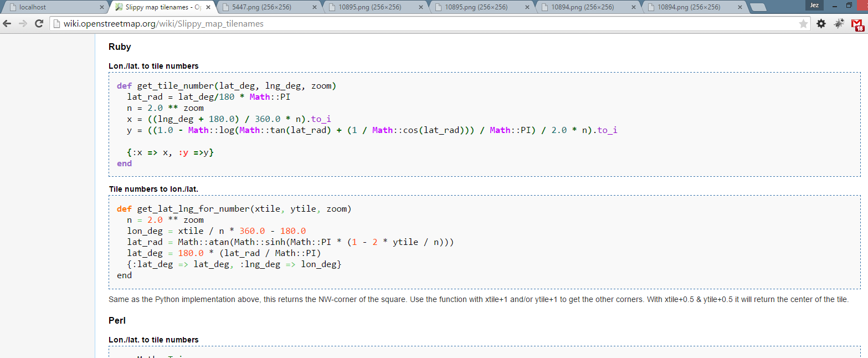
Task: Click the line starting "lat_rad = Math::atan"
Action: point(291,242)
